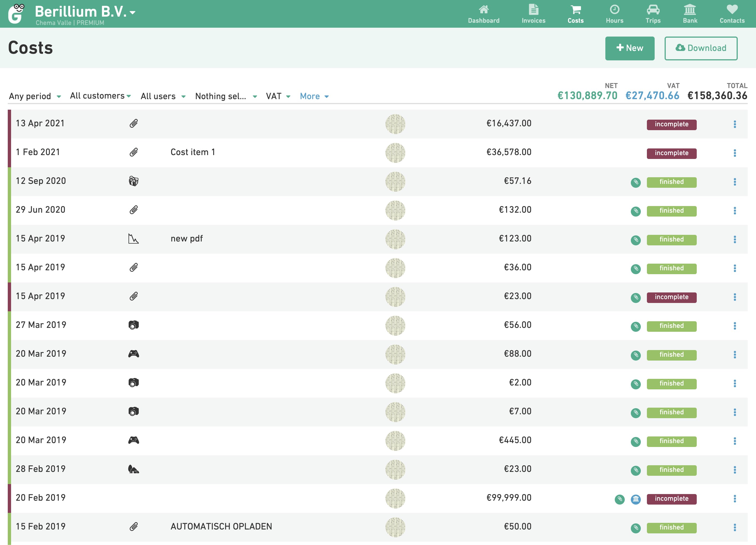Screen dimensions: 756x545
Task: Click the camera icon on 27 Mar 2019 row
Action: (x=133, y=325)
